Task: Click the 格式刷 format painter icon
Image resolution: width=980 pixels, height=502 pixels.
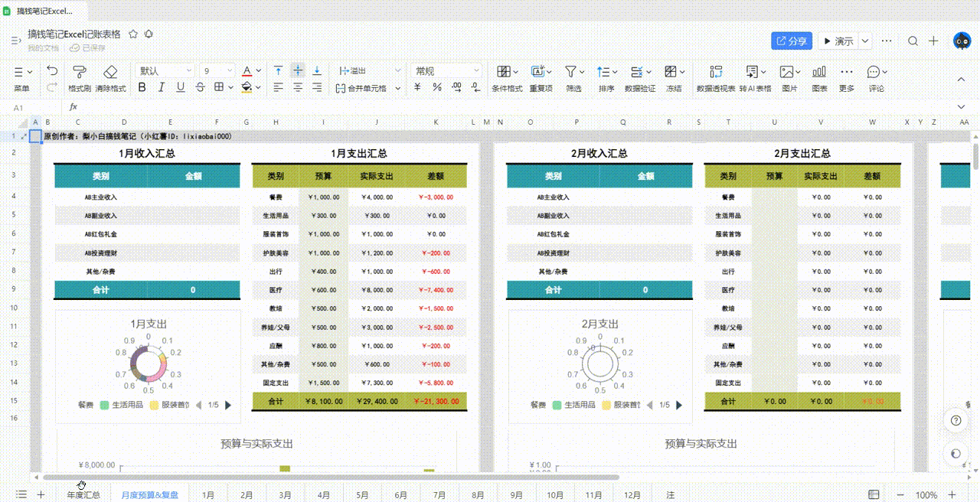Action: [x=79, y=71]
